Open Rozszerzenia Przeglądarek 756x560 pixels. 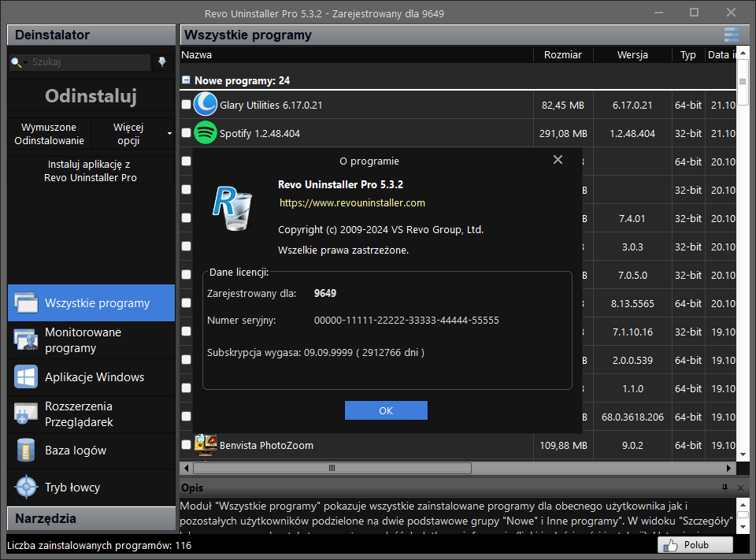[91, 414]
